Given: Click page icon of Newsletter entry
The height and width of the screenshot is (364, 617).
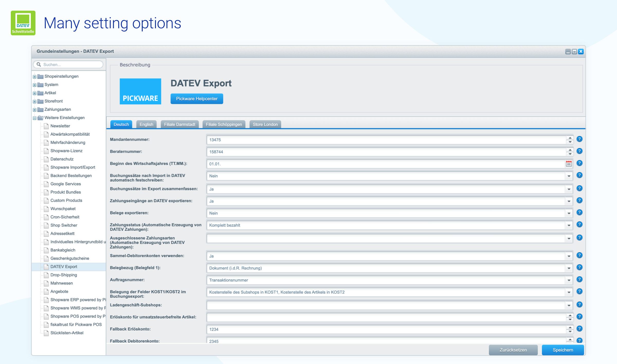Looking at the screenshot, I should pos(46,126).
